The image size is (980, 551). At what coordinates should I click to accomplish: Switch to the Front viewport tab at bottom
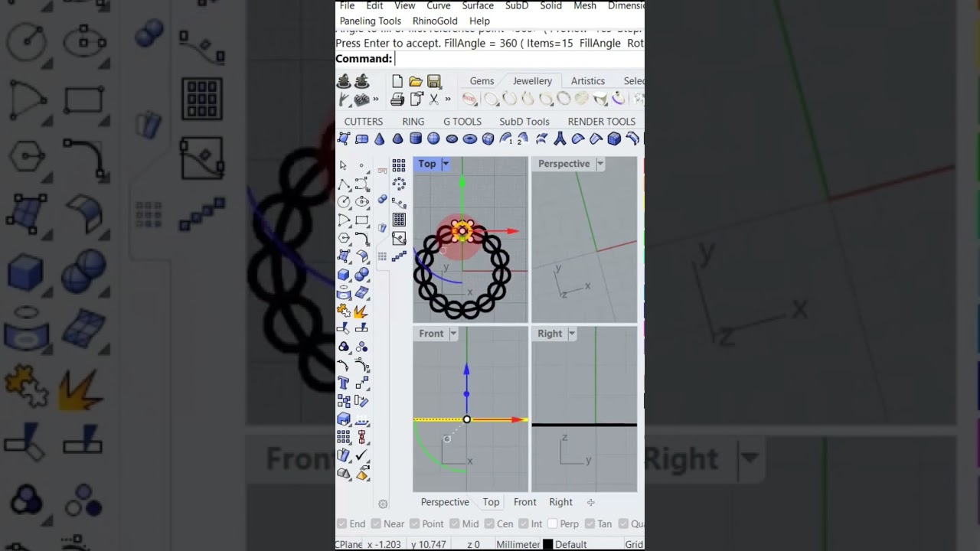coord(524,502)
